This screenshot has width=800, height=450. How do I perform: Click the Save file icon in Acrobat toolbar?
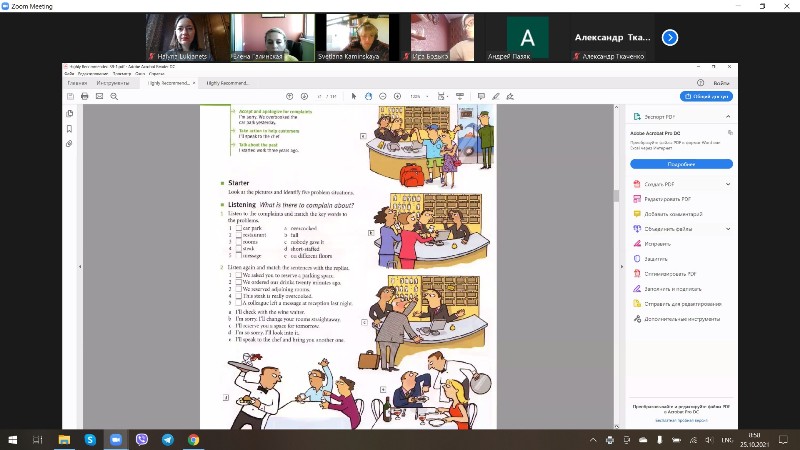coord(70,96)
